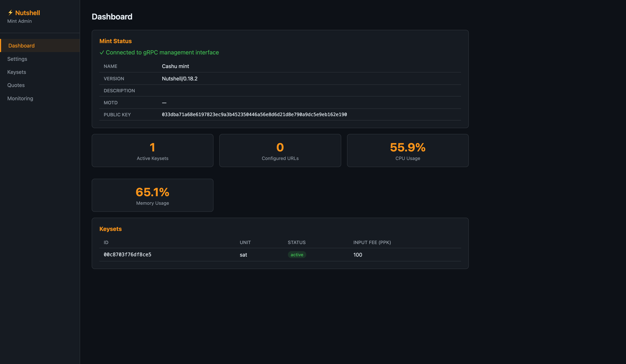The height and width of the screenshot is (364, 626).
Task: Click the Memory Usage 65.1% card
Action: click(x=152, y=195)
